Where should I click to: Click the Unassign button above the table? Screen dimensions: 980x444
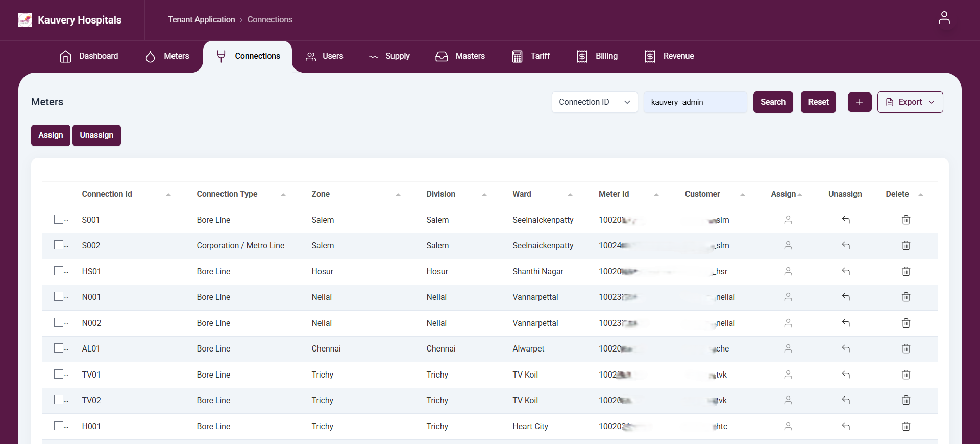pyautogui.click(x=96, y=135)
